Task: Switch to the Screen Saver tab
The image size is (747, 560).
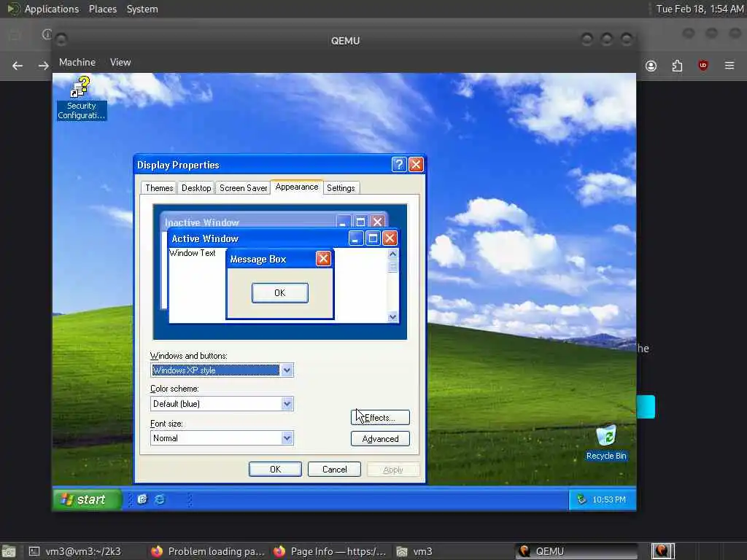Action: click(243, 188)
